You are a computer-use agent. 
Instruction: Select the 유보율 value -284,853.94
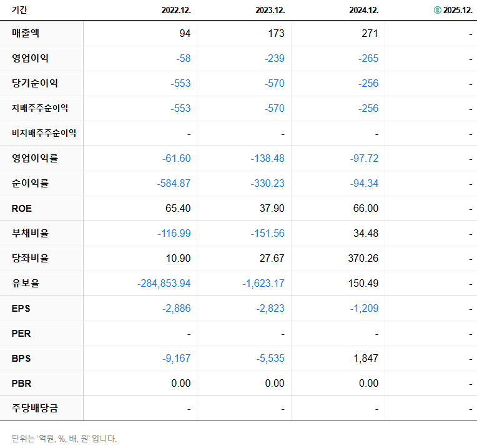point(164,283)
